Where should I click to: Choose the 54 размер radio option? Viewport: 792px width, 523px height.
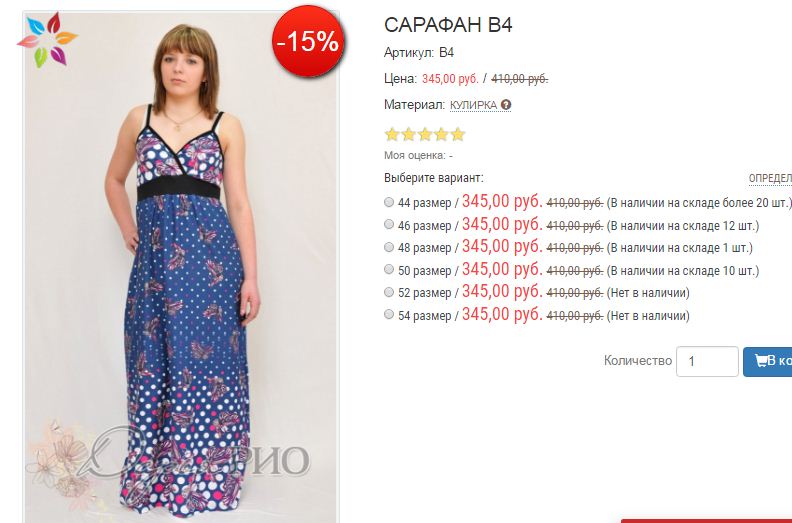click(x=389, y=315)
